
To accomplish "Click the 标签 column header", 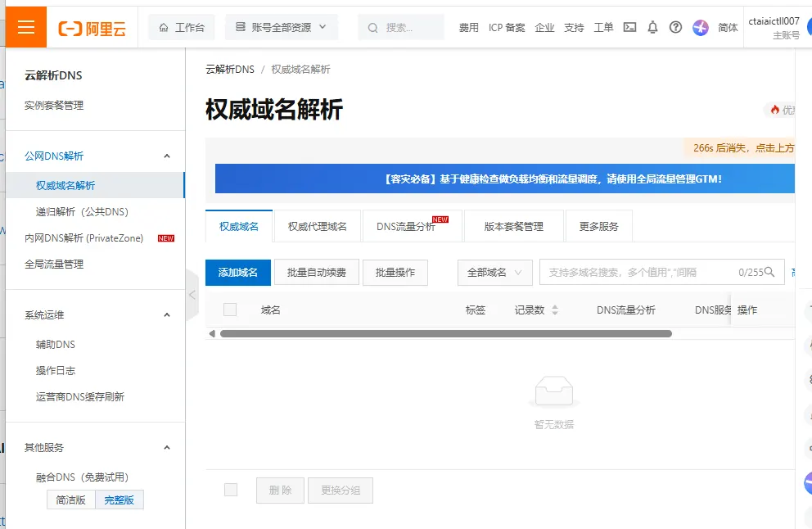I will (x=476, y=310).
